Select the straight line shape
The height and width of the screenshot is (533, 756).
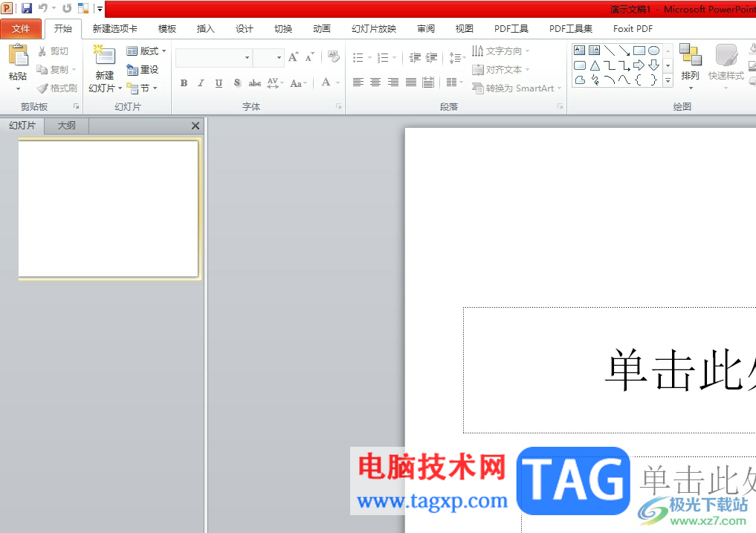tap(610, 50)
